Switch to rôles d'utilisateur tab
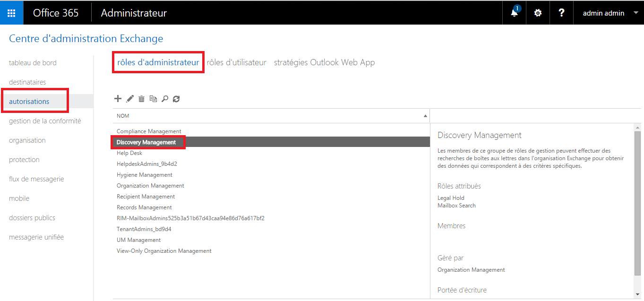The width and height of the screenshot is (644, 301). (x=237, y=62)
